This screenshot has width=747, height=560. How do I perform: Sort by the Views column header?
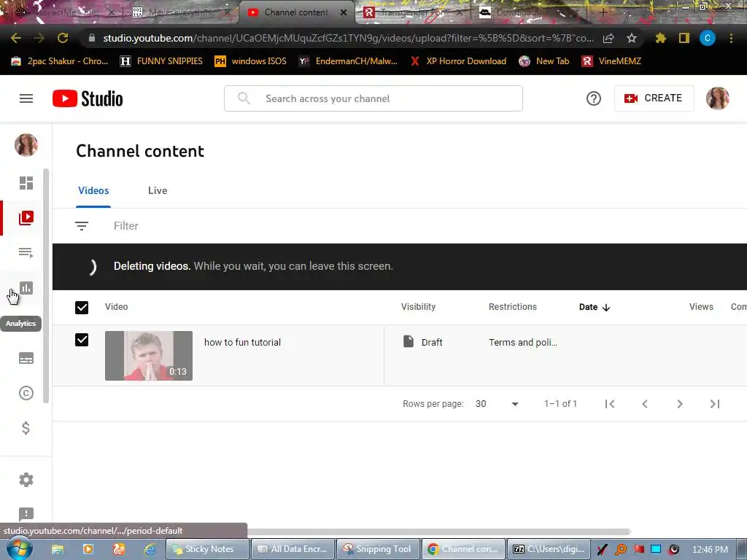tap(701, 307)
